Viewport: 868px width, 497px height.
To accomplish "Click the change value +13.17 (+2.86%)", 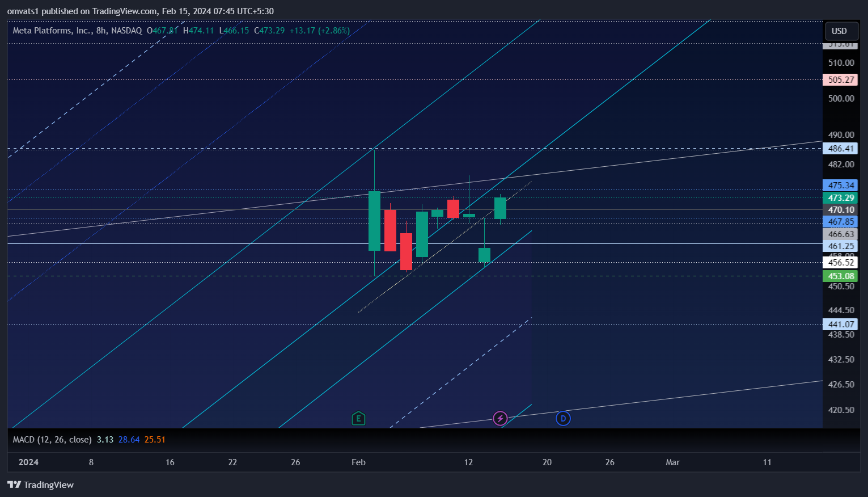I will tap(320, 31).
